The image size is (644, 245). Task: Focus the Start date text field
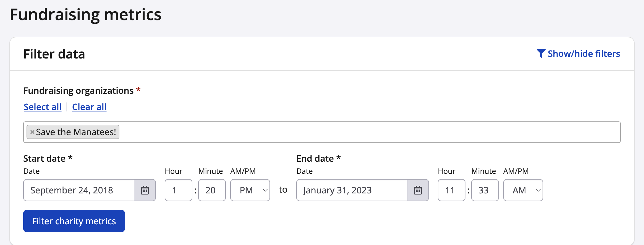[x=79, y=190]
